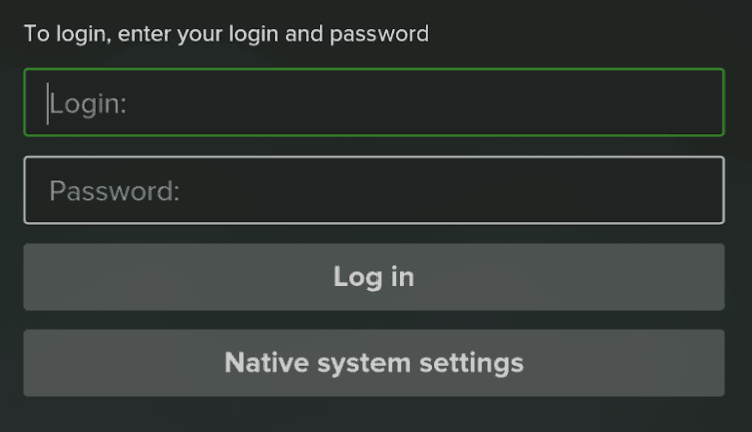Submit credentials with Log in
Screen dimensions: 752x432
coord(374,277)
